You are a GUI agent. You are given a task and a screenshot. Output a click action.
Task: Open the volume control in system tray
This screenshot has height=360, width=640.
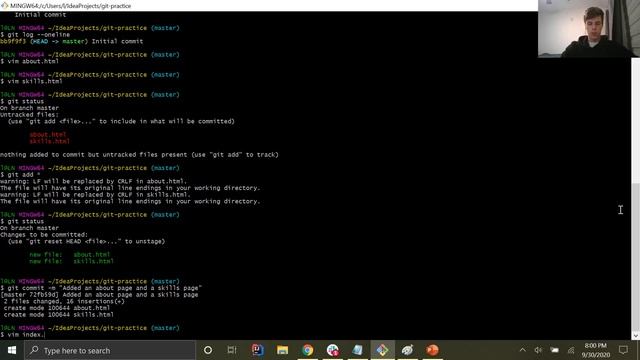538,350
